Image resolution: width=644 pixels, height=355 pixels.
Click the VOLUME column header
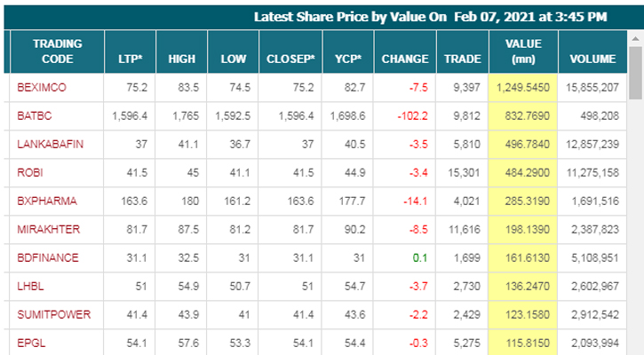(592, 59)
